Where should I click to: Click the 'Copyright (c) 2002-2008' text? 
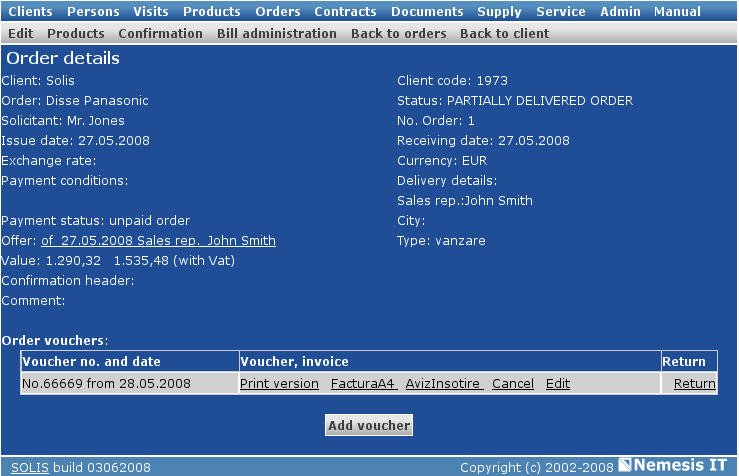537,468
